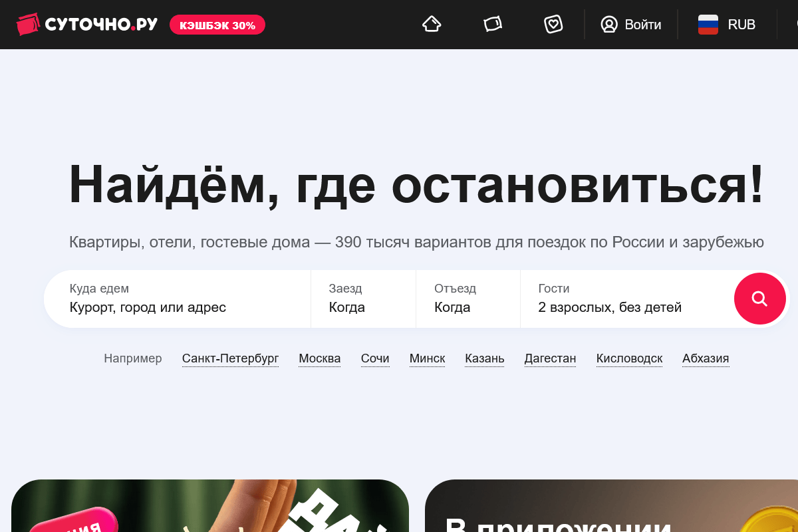The image size is (798, 532).
Task: Open the В приложении app banner
Action: [x=611, y=505]
